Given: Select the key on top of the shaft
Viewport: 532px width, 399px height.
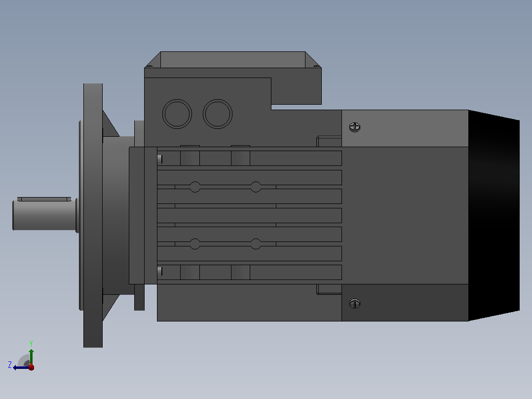Looking at the screenshot, I should click(44, 199).
